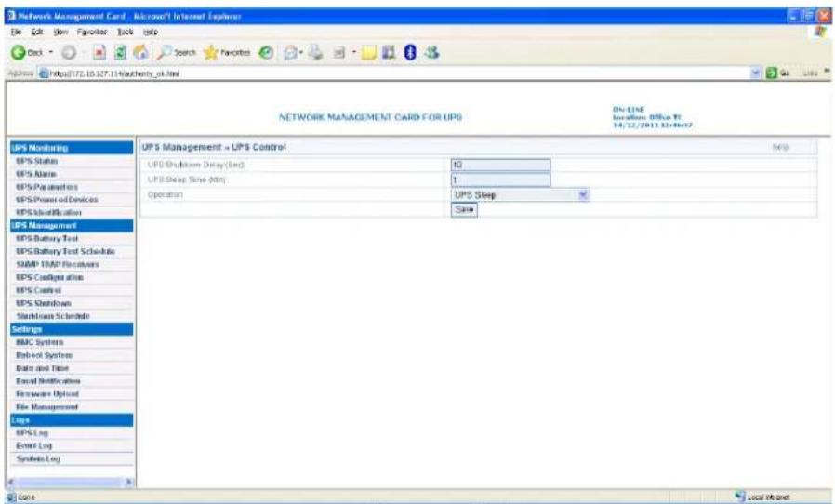Click the page icon in the address bar

coord(44,73)
